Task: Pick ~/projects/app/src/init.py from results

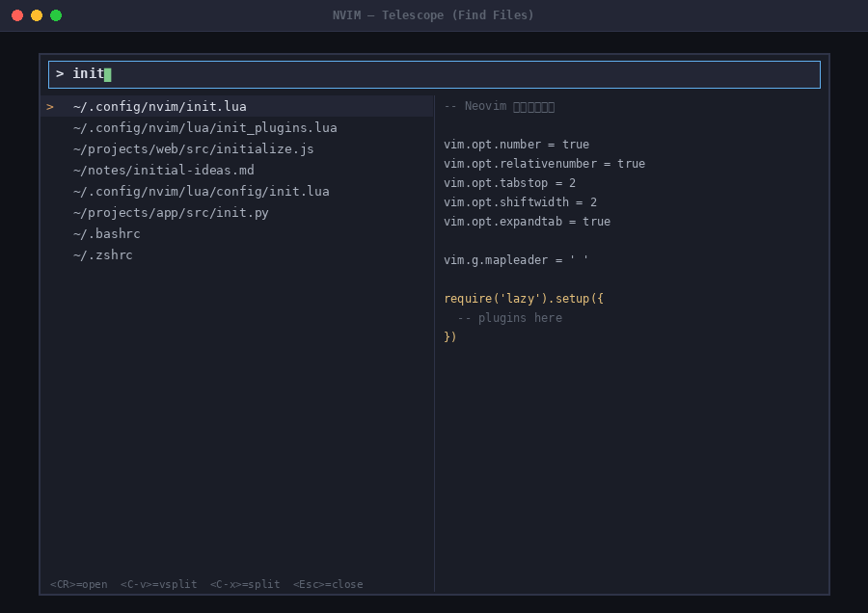Action: pos(237,212)
